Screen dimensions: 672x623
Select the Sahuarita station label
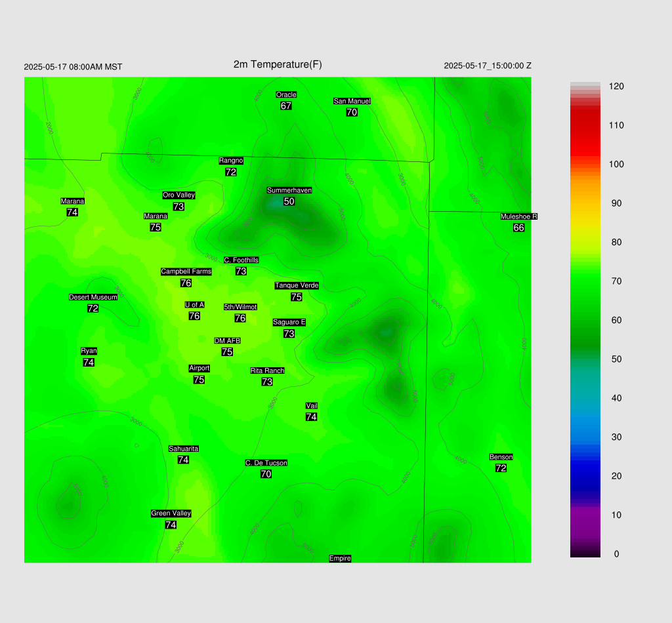(184, 449)
